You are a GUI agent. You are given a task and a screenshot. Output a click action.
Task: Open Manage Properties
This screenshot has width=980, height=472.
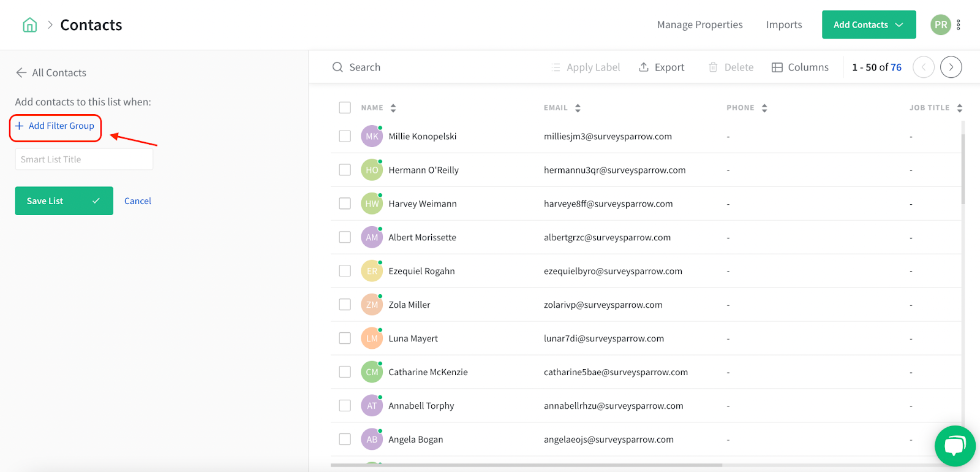(x=699, y=25)
